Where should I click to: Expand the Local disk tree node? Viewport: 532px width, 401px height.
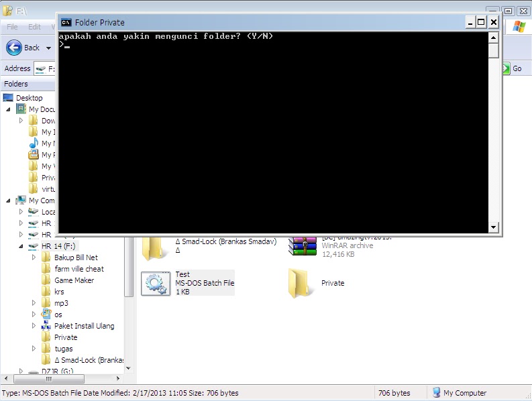(21, 212)
